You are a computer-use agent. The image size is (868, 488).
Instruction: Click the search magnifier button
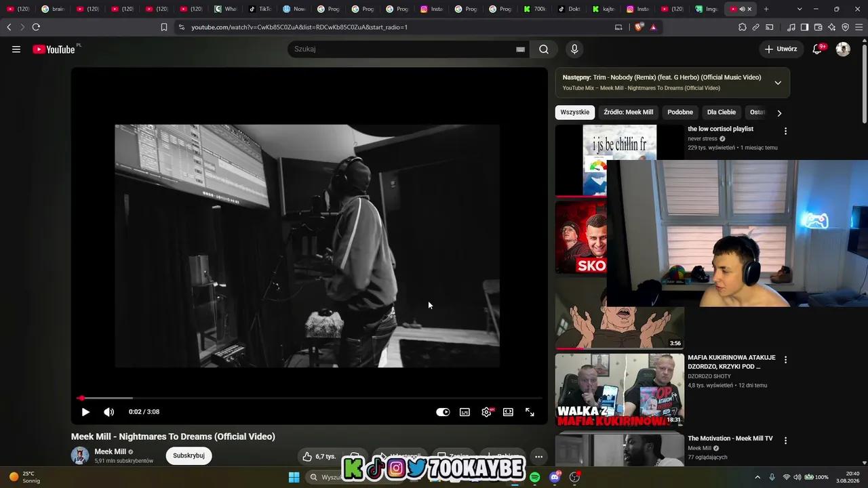pos(544,49)
